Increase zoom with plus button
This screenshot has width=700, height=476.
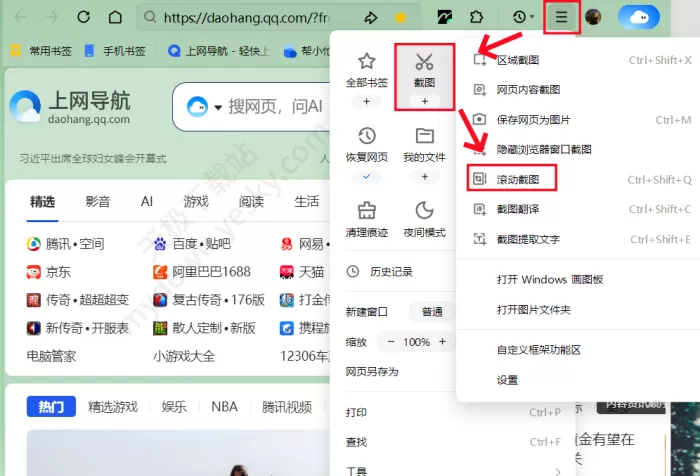pyautogui.click(x=442, y=342)
